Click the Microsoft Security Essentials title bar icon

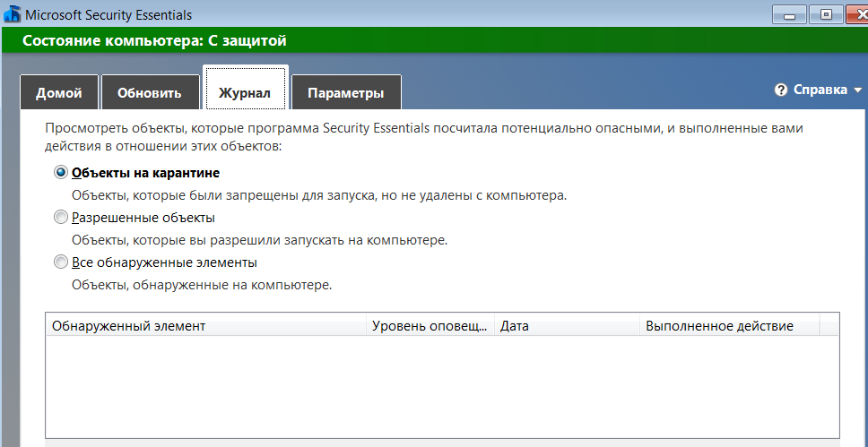(x=11, y=14)
